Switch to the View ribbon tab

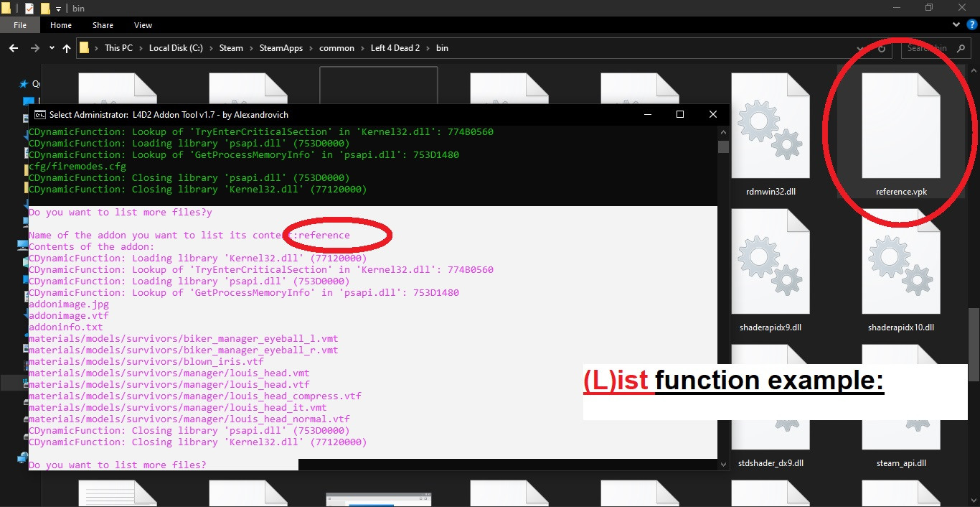click(143, 25)
